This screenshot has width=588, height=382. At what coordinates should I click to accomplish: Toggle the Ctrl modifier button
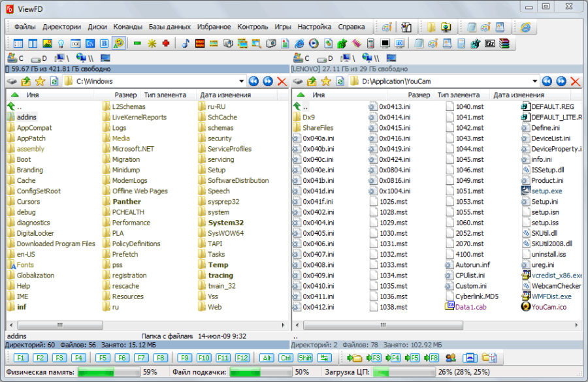[x=286, y=358]
